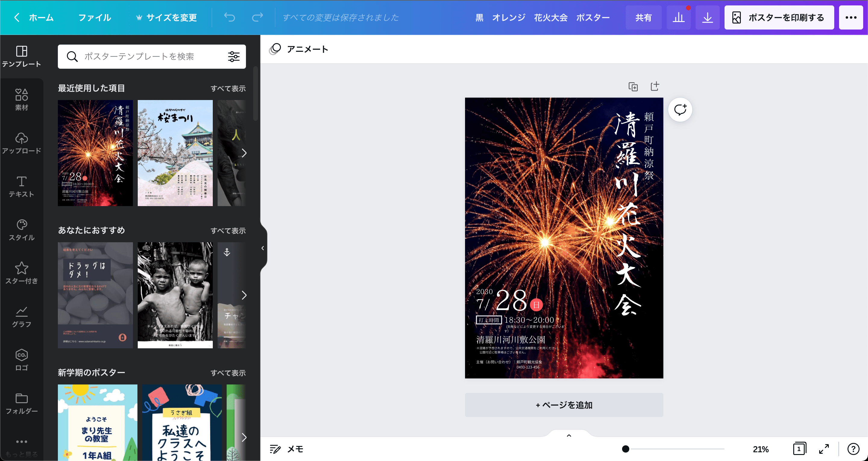The width and height of the screenshot is (868, 461).
Task: Collapse the templates side panel
Action: [263, 248]
